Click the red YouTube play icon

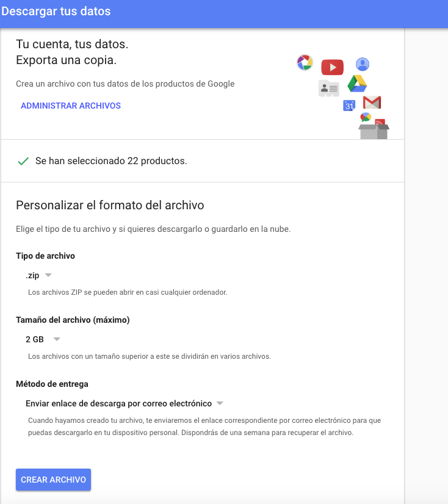(x=333, y=67)
